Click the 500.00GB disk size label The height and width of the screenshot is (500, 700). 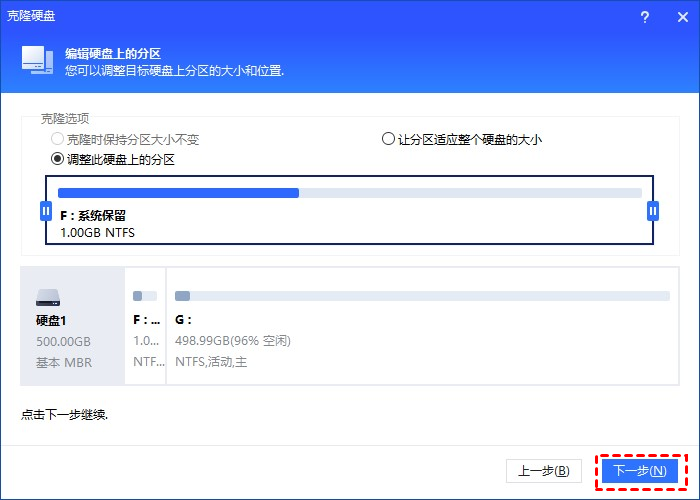click(63, 341)
